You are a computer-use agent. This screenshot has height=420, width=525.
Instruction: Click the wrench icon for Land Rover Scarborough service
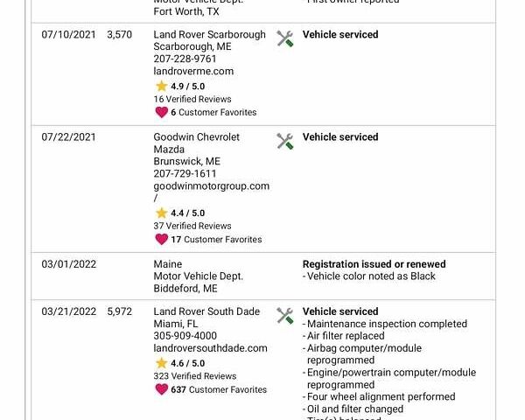[x=284, y=38]
